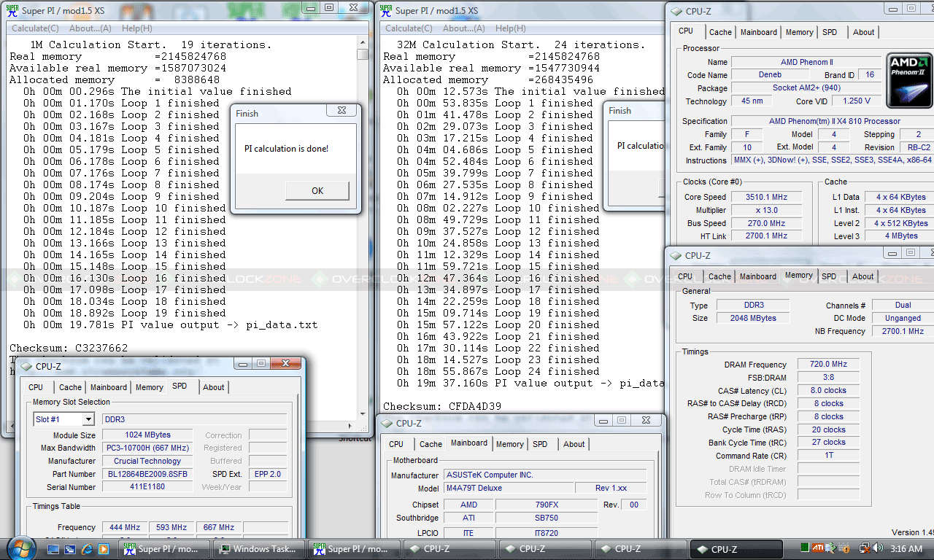Image resolution: width=934 pixels, height=560 pixels.
Task: Open Calculate(C) menu in left Super PI
Action: click(36, 28)
